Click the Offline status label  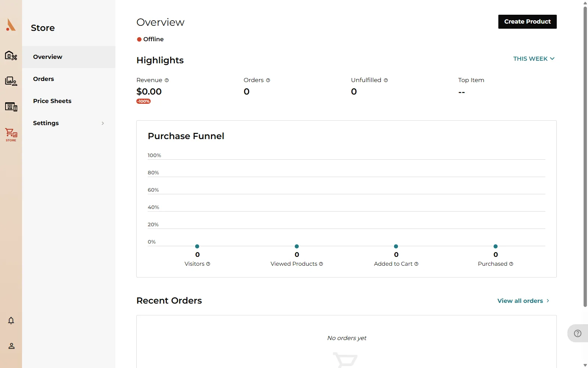coord(153,39)
